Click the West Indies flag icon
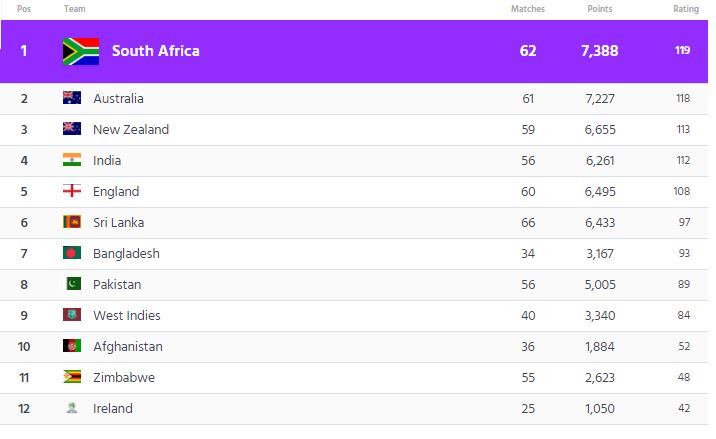Image resolution: width=716 pixels, height=439 pixels. 72,315
